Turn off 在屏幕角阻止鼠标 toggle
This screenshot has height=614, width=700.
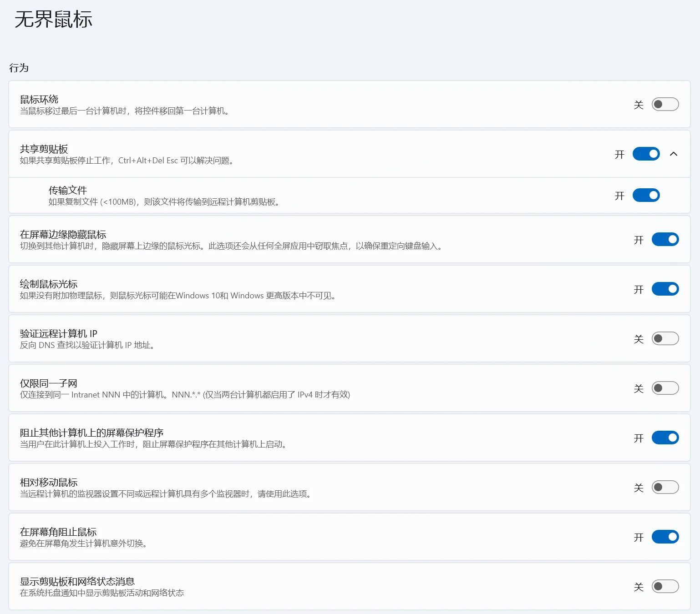(x=665, y=537)
